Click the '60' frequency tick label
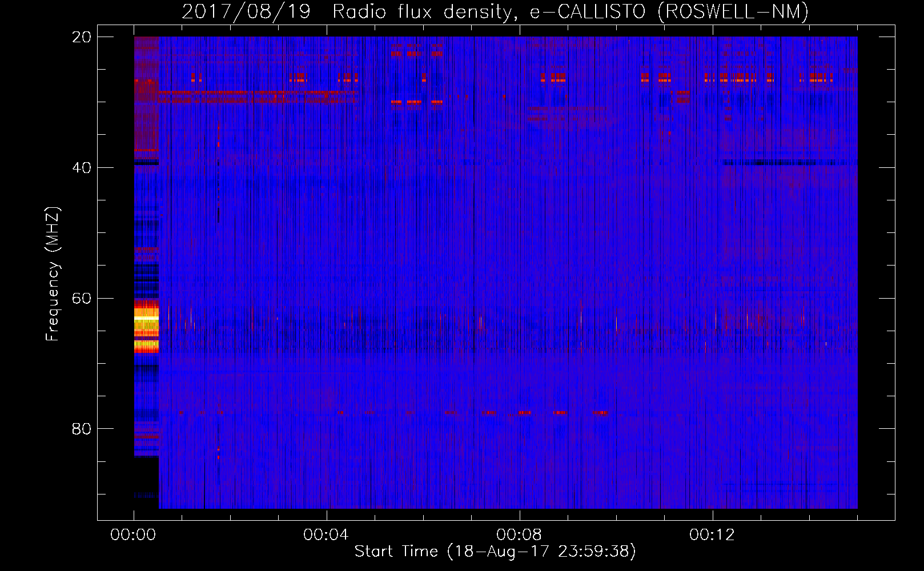The height and width of the screenshot is (571, 924). pyautogui.click(x=81, y=299)
